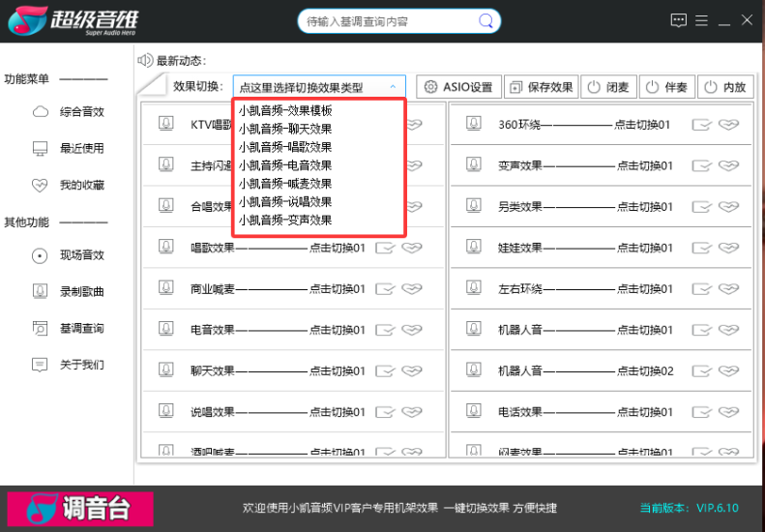
Task: Open the ASIO设置 settings button
Action: [x=458, y=87]
